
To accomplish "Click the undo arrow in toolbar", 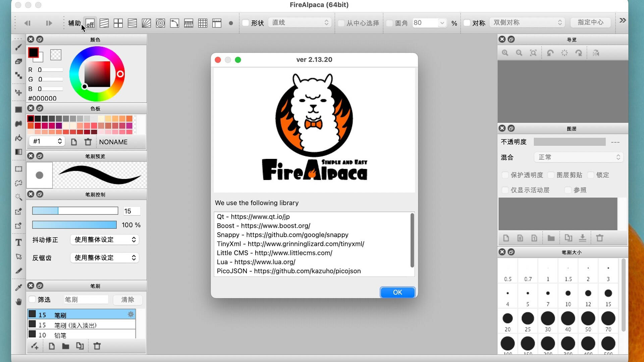I will point(28,23).
